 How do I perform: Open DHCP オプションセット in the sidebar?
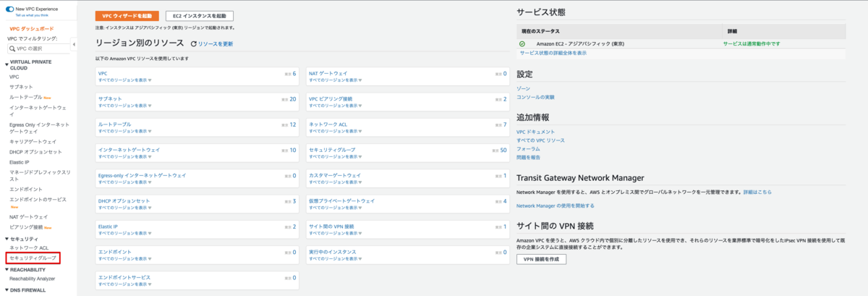click(35, 152)
